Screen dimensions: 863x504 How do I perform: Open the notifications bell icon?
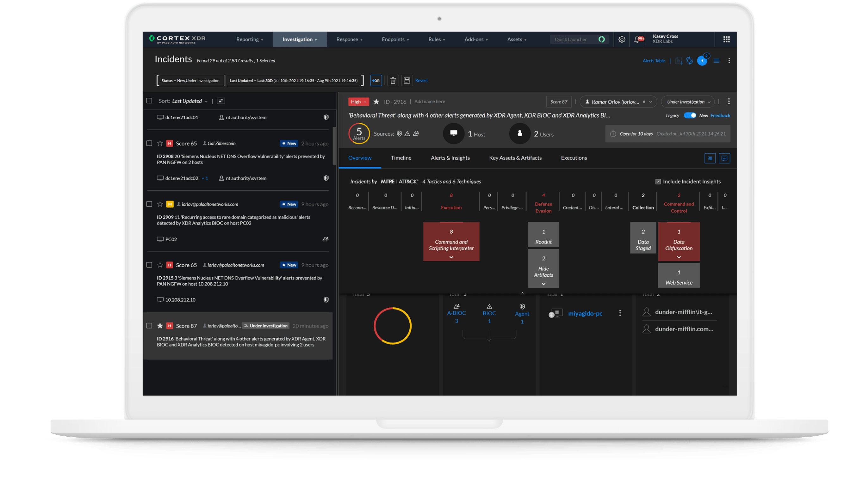(x=636, y=40)
